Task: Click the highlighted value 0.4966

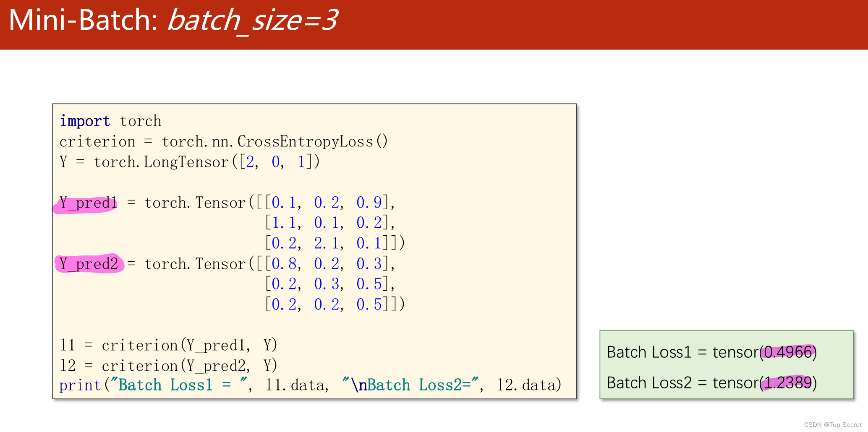Action: pyautogui.click(x=788, y=352)
